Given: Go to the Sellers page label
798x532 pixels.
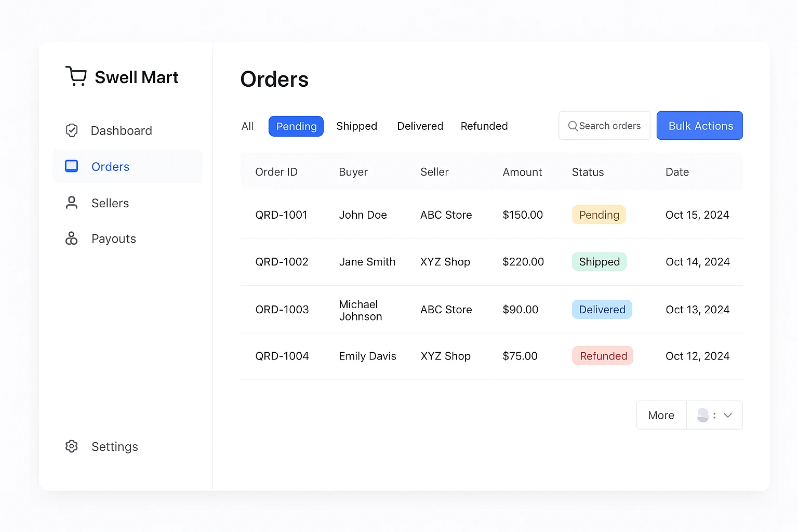Looking at the screenshot, I should click(x=110, y=203).
